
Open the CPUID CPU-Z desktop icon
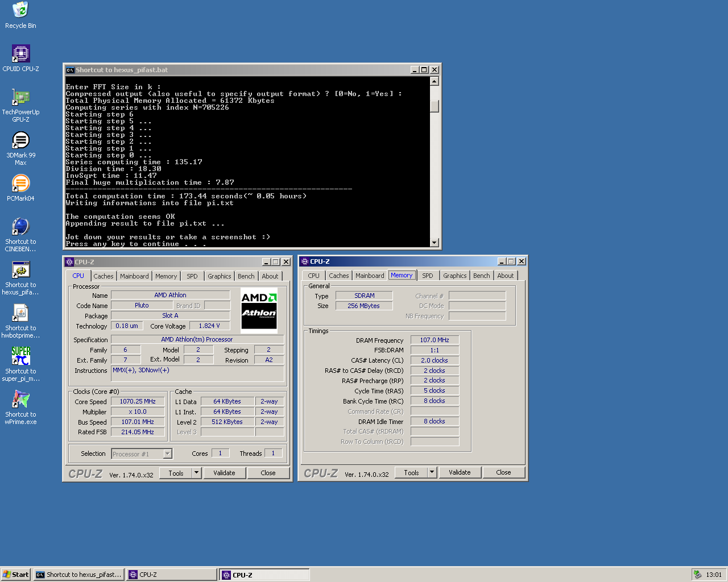point(20,58)
